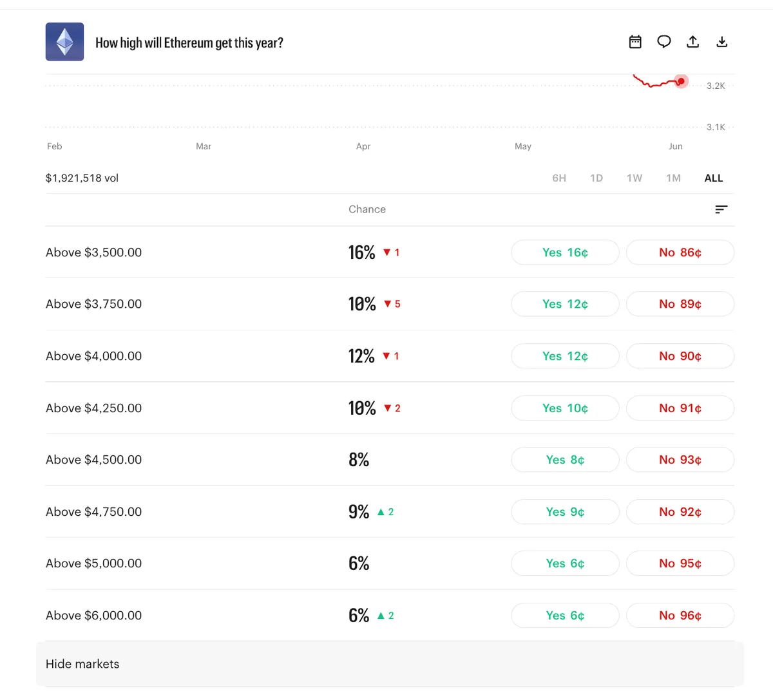Buy No 90¢ for Above $4,000.00
This screenshot has height=700, width=773.
(x=680, y=356)
